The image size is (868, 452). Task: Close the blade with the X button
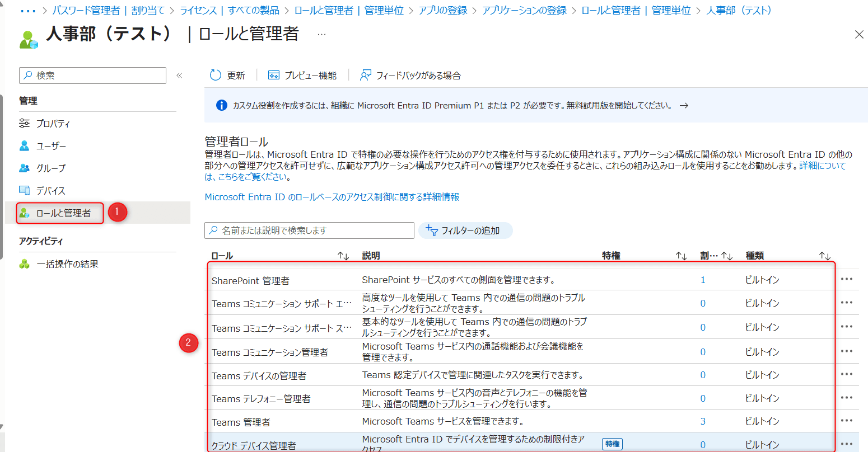[x=859, y=35]
